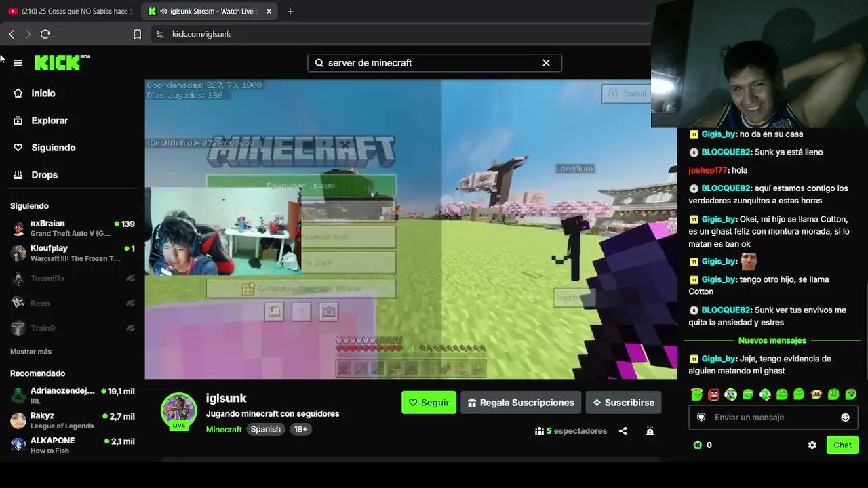Open Kloufplay's channel from the sidebar
The height and width of the screenshot is (488, 868).
click(73, 253)
